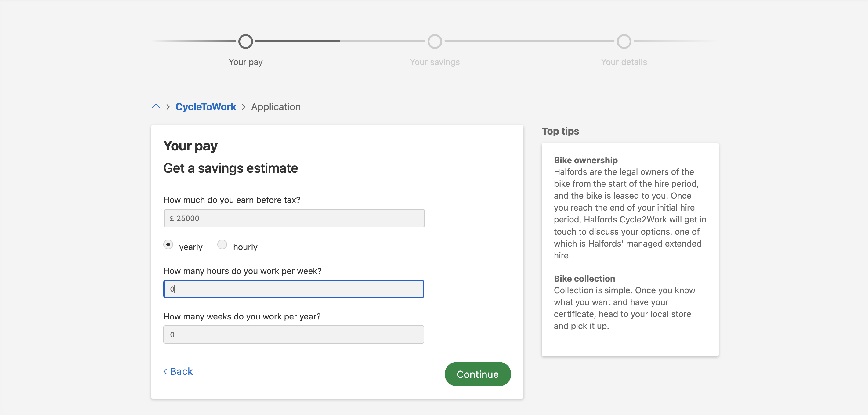
Task: Toggle between yearly and hourly pay
Action: (222, 246)
